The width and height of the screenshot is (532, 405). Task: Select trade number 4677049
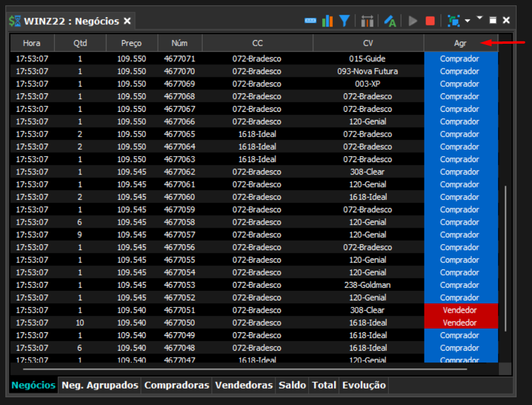180,335
